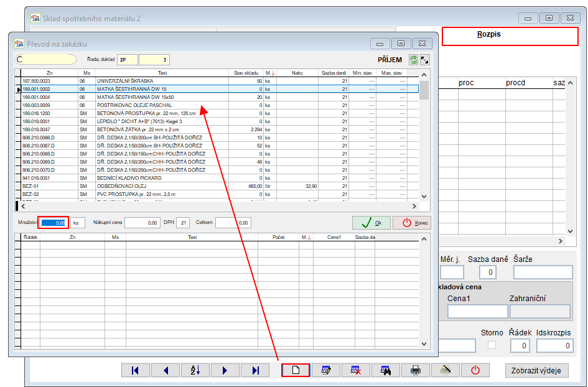
Task: Click the Konec button
Action: click(412, 223)
